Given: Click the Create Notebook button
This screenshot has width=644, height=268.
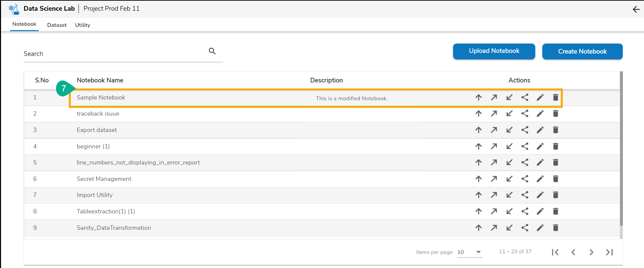Looking at the screenshot, I should pos(582,52).
